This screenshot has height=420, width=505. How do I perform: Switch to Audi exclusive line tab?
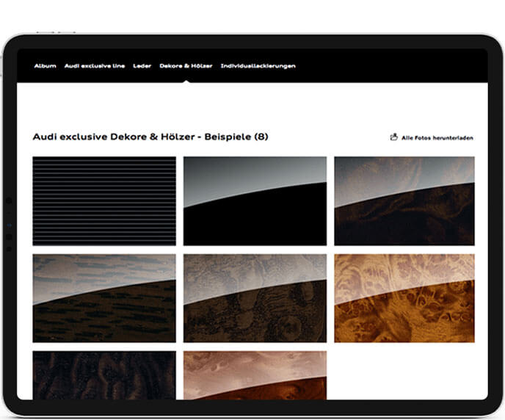[95, 66]
